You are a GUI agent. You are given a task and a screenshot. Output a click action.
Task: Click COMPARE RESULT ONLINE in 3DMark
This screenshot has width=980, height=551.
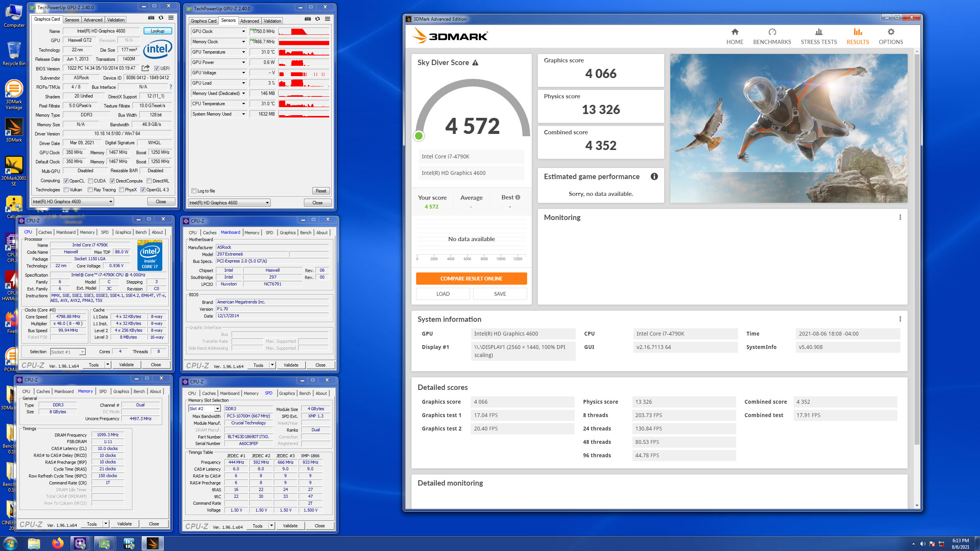(471, 279)
